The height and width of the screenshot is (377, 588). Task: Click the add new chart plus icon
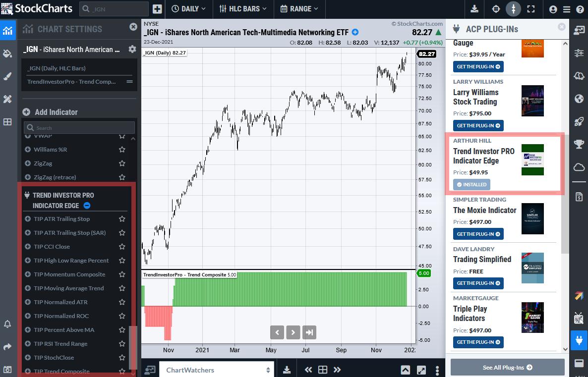pyautogui.click(x=157, y=9)
